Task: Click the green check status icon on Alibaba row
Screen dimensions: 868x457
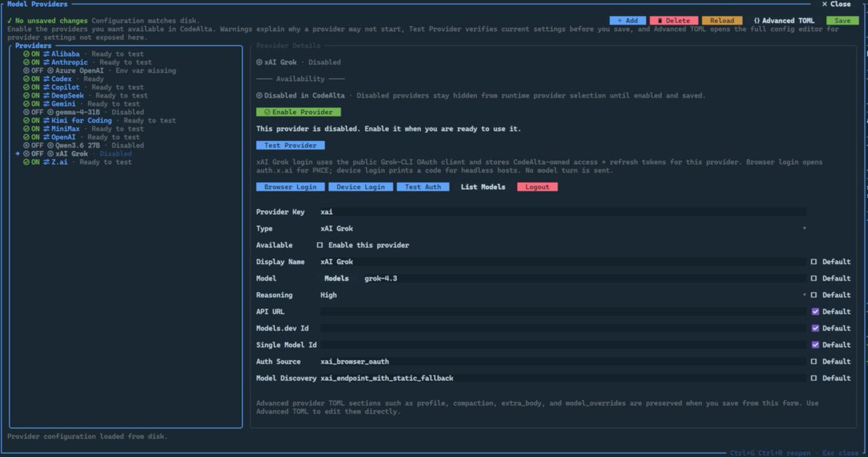Action: tap(26, 54)
